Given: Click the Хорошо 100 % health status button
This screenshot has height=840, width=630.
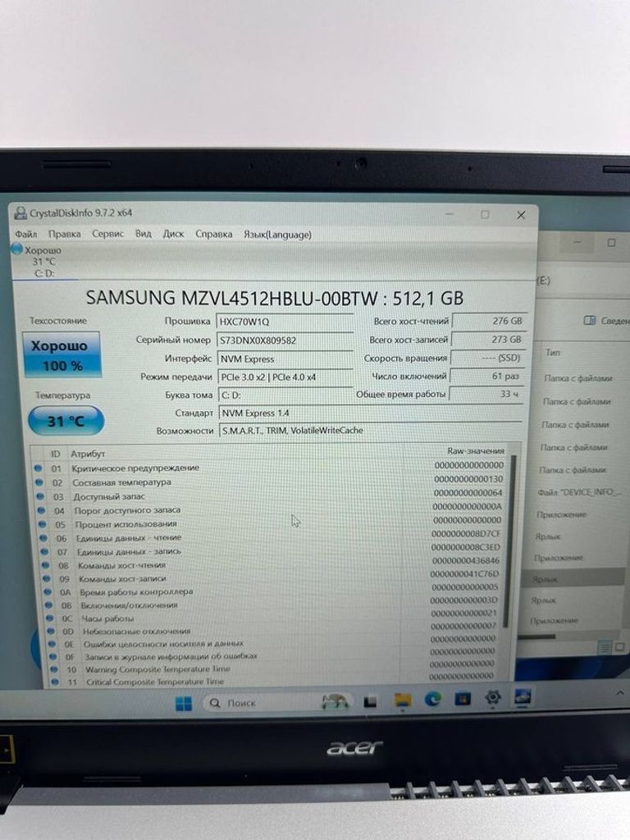Looking at the screenshot, I should click(62, 355).
